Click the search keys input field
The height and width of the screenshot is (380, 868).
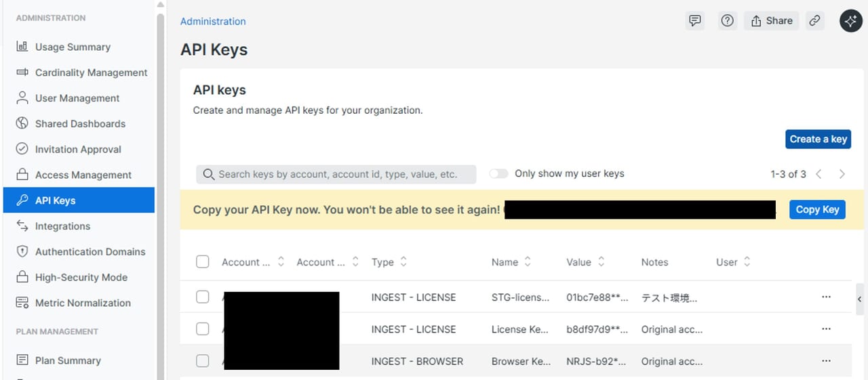[x=337, y=174]
